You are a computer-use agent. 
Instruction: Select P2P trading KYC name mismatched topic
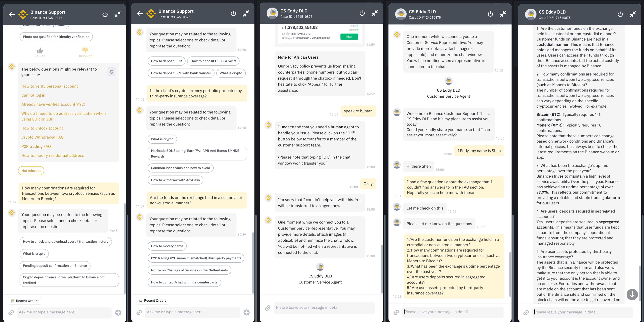tap(196, 258)
